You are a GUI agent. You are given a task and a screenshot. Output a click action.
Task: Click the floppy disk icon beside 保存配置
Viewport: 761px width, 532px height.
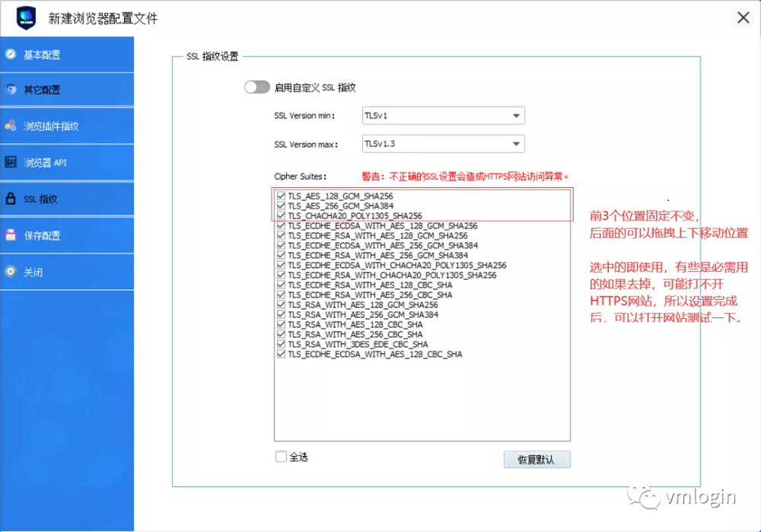pyautogui.click(x=11, y=235)
